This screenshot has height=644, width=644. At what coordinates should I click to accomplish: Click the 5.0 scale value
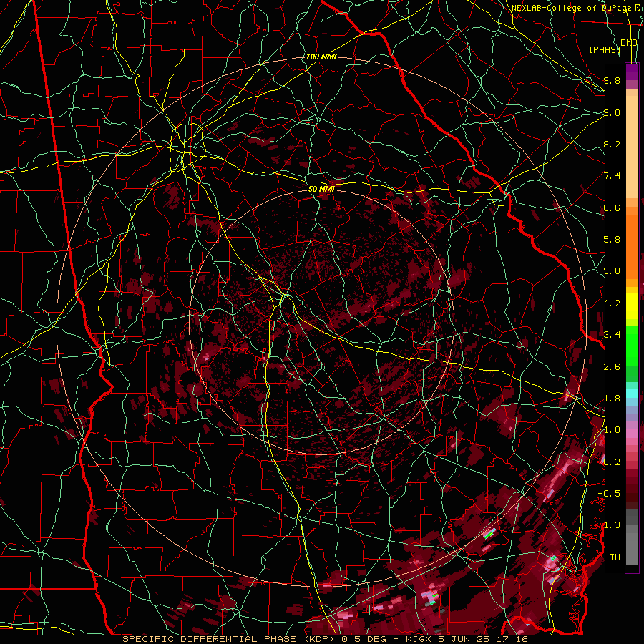point(612,271)
